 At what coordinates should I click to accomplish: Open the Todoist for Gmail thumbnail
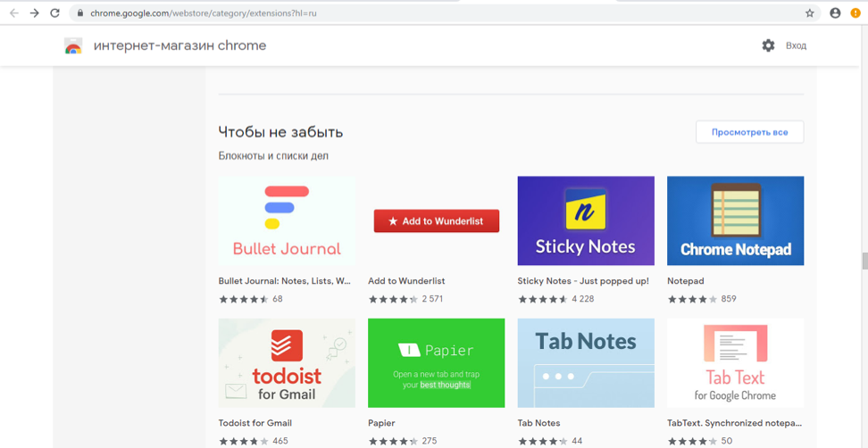[287, 363]
